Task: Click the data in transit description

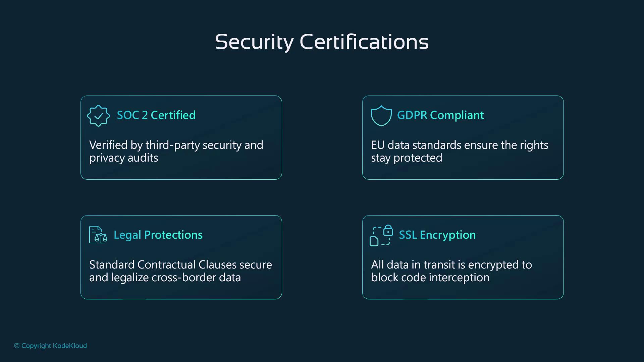Action: 451,271
